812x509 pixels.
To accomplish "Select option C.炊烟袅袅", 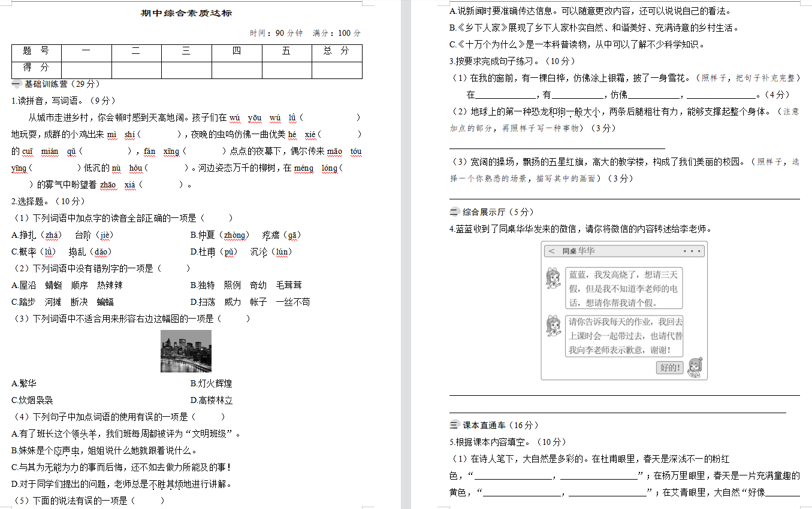I will coord(32,400).
